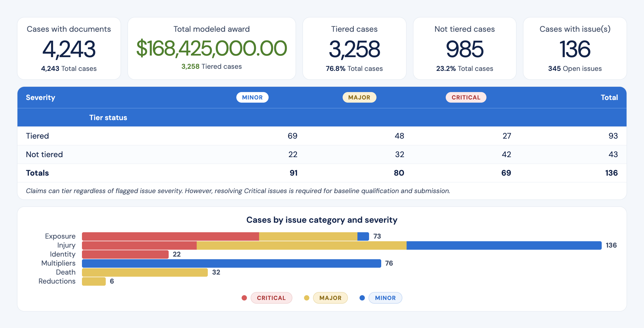644x328 pixels.
Task: Click the yellow Death bar
Action: 145,272
